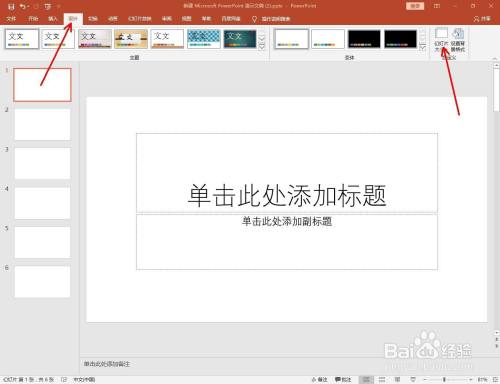This screenshot has height=384, width=500.
Task: Click the 单击此处添加标题 title placeholder
Action: (x=287, y=173)
